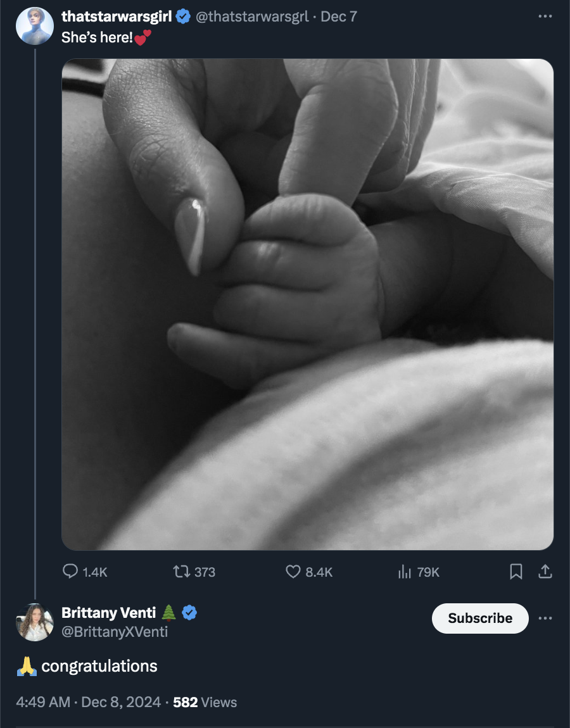
Task: Open the black-and-white baby hand photo
Action: 308,304
